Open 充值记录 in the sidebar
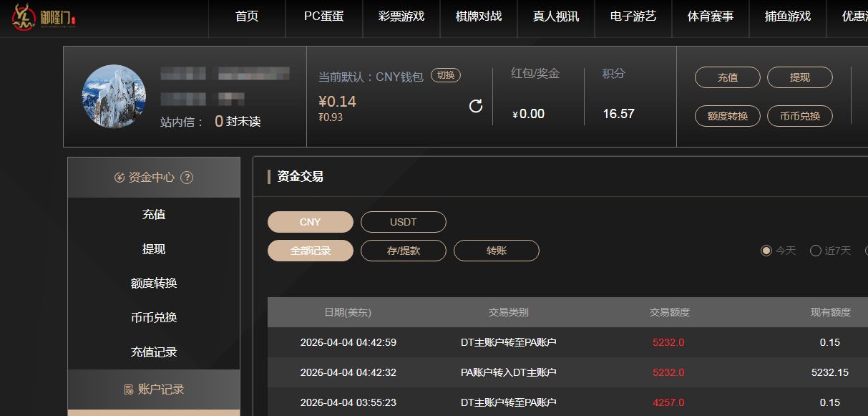This screenshot has width=868, height=416. point(154,352)
